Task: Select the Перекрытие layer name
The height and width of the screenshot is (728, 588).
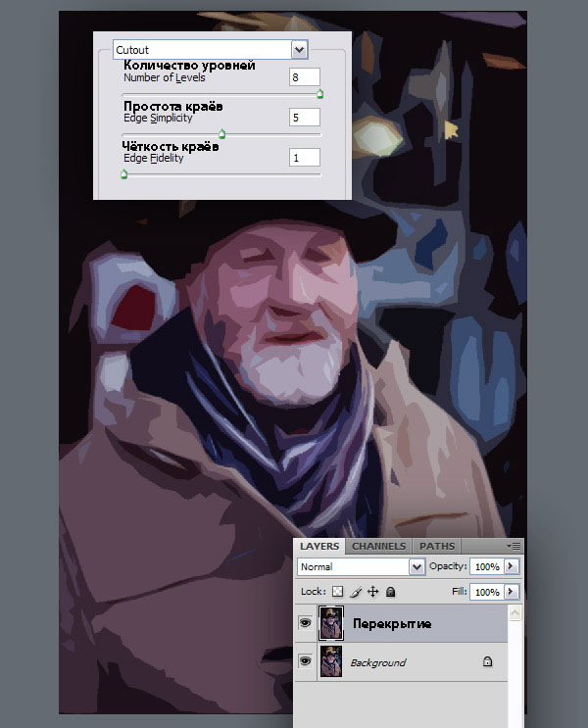Action: 392,624
